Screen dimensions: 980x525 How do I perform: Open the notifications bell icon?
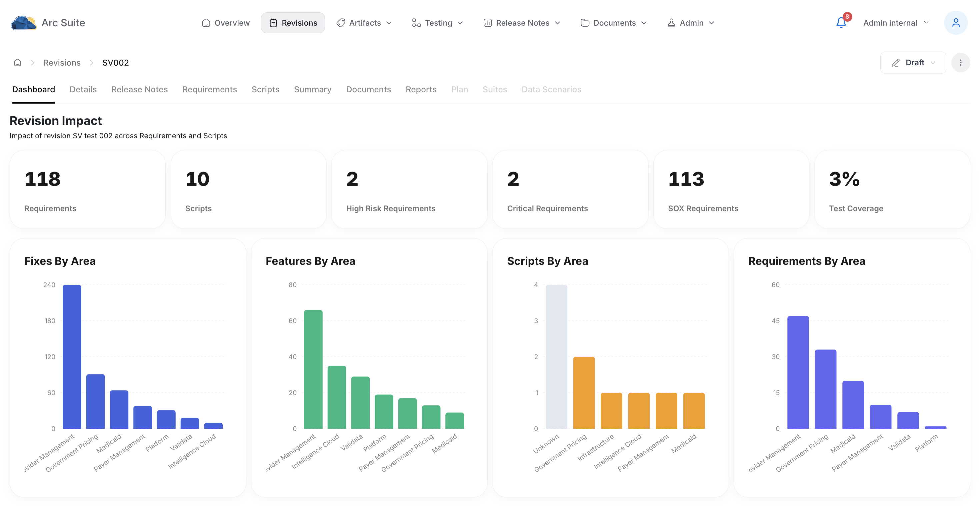pyautogui.click(x=841, y=23)
